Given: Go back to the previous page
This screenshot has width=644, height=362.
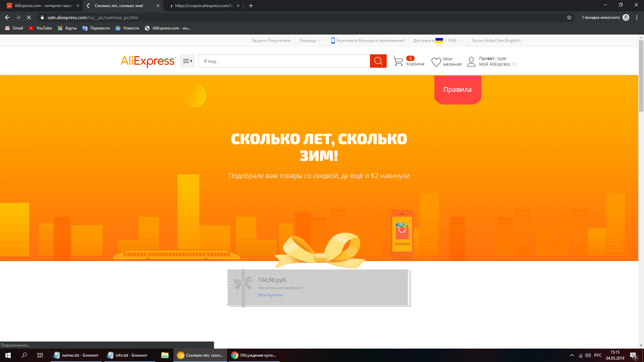Looking at the screenshot, I should click(x=7, y=17).
